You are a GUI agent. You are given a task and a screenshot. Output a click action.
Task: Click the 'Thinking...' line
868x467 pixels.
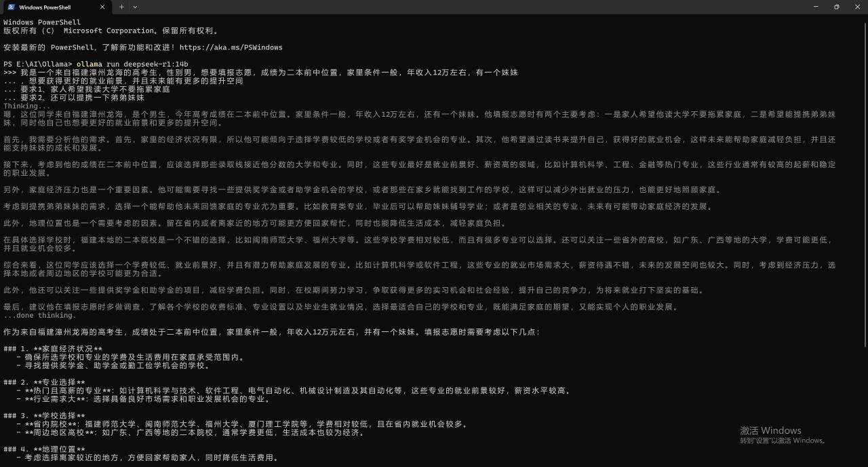coord(26,106)
